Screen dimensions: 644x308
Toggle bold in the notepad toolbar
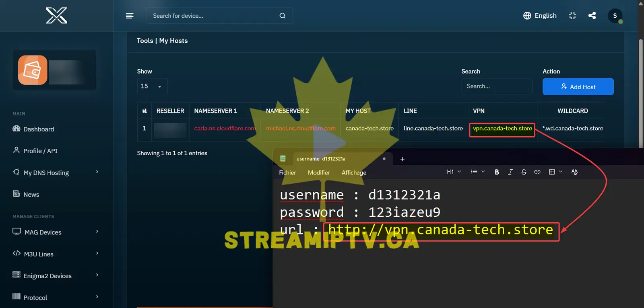(497, 172)
